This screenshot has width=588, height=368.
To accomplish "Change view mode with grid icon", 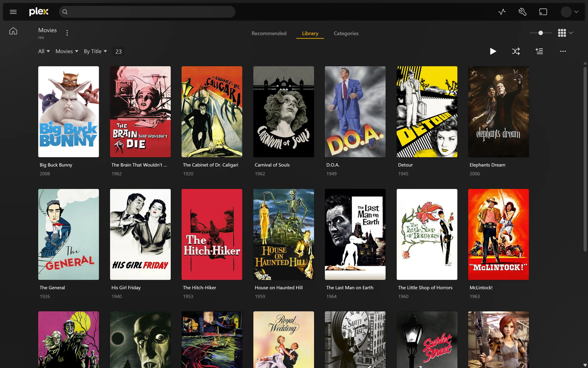I will pyautogui.click(x=565, y=33).
